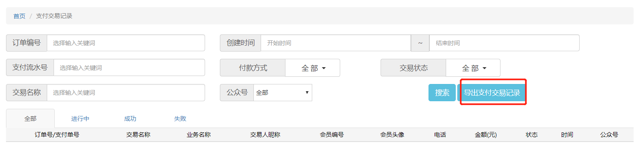Click the 结束时间 date input
This screenshot has height=160, width=644.
click(x=504, y=43)
